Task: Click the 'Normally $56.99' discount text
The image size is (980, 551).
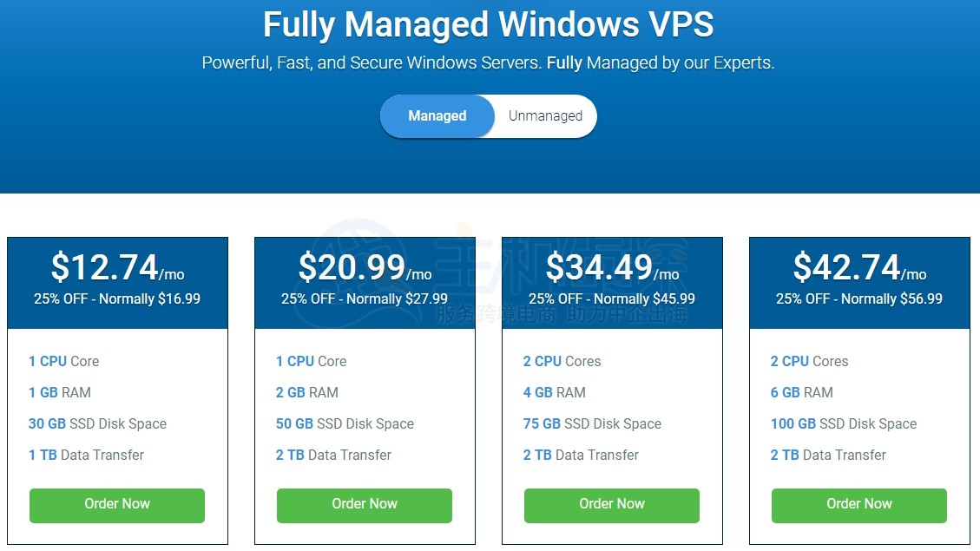Action: (891, 298)
